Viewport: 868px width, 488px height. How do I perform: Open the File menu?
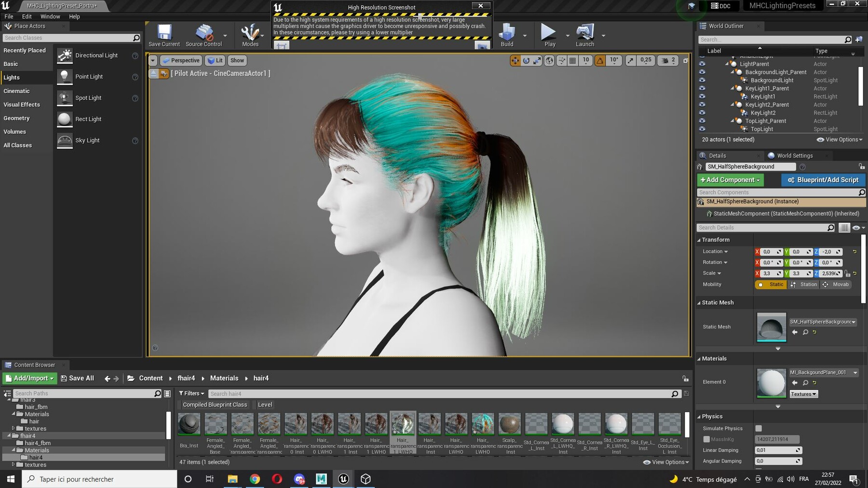(x=9, y=16)
